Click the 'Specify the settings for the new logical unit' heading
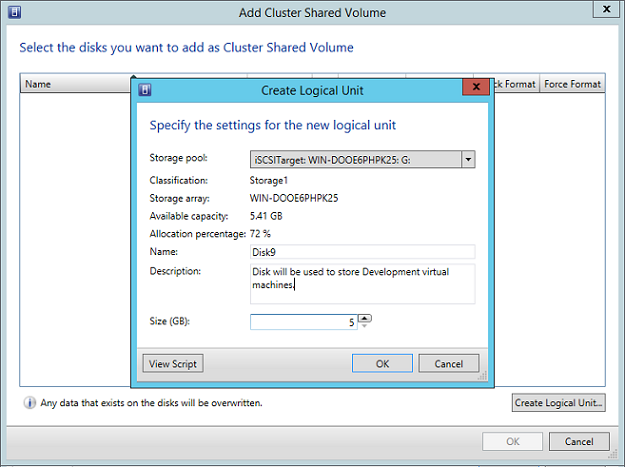Image resolution: width=625 pixels, height=467 pixels. click(x=273, y=126)
